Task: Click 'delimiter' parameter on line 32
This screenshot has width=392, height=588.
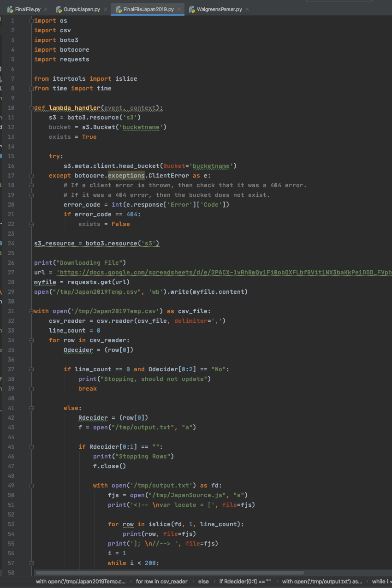Action: point(191,321)
